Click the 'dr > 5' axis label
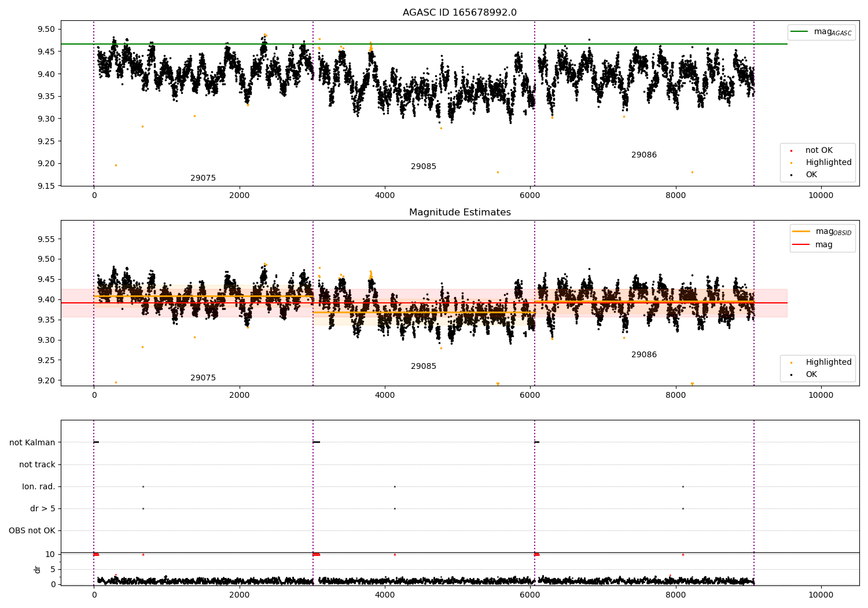Screen dimensions: 868x608 (43, 508)
